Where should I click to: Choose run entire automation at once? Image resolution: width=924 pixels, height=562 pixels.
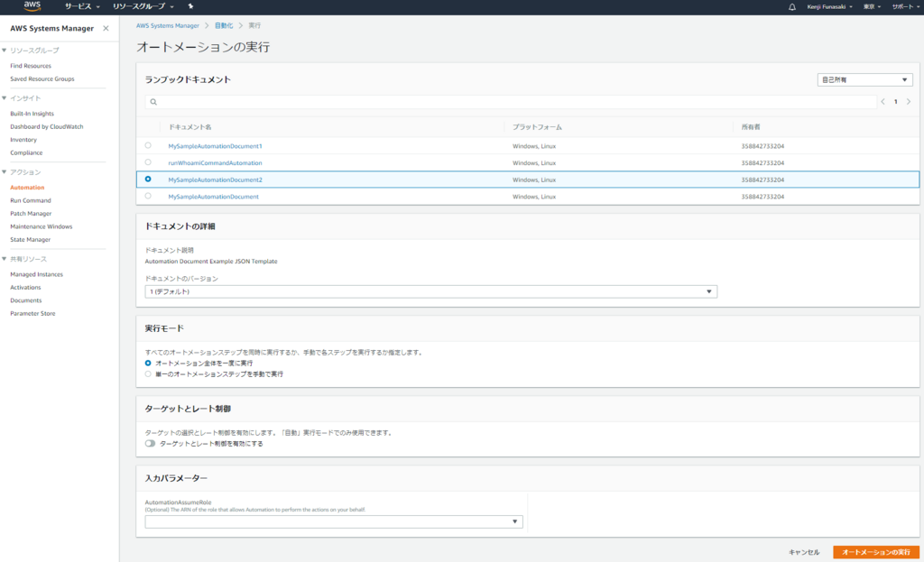148,364
